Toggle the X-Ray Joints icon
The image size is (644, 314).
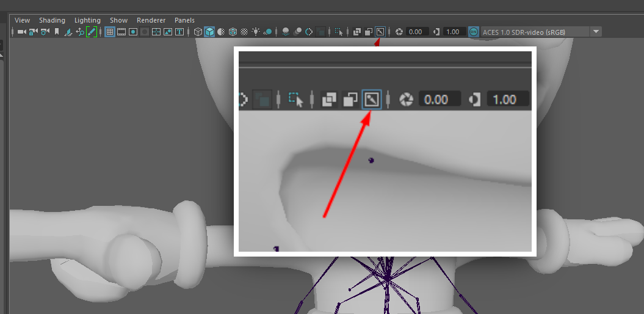(380, 32)
